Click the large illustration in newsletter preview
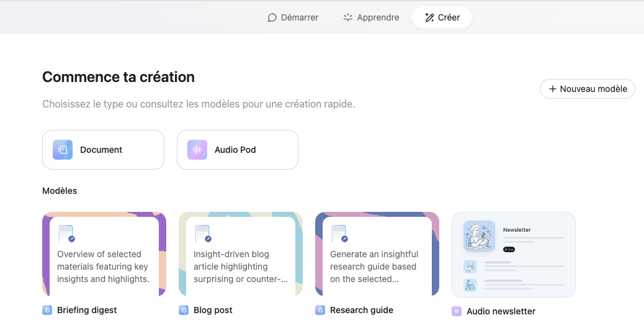 [x=479, y=237]
